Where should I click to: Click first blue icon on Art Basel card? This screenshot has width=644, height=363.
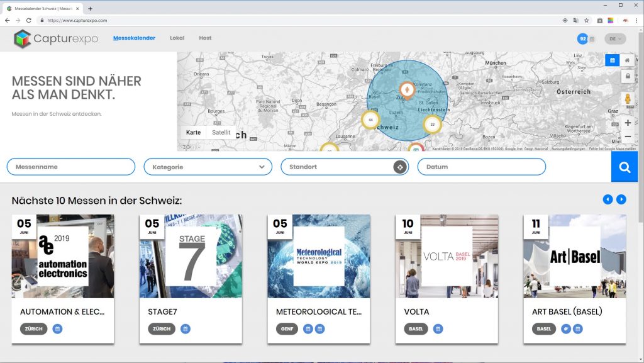tap(566, 329)
